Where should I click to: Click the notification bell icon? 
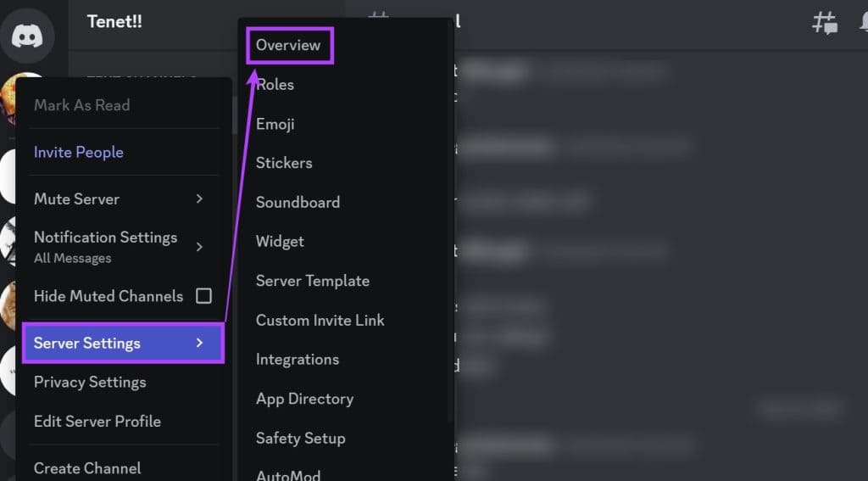(x=861, y=23)
